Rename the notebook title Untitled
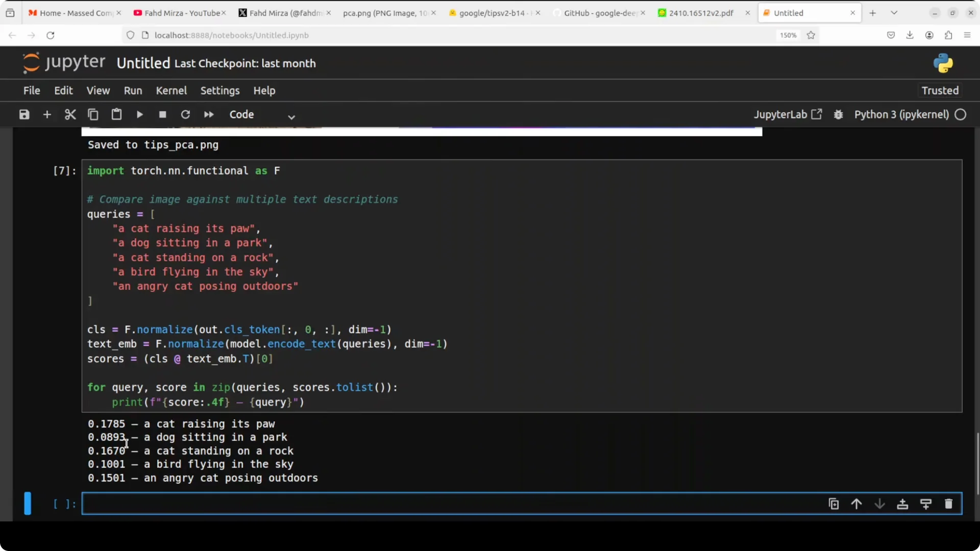 click(x=143, y=63)
